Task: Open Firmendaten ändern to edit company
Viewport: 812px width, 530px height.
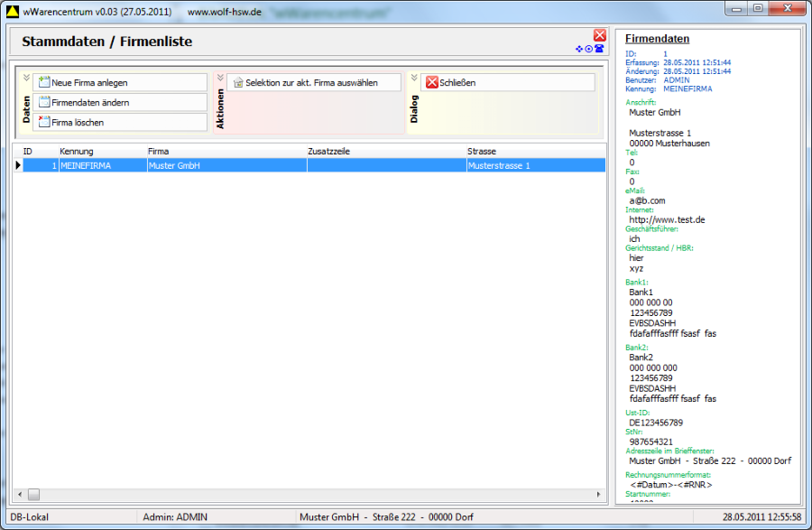Action: [120, 102]
